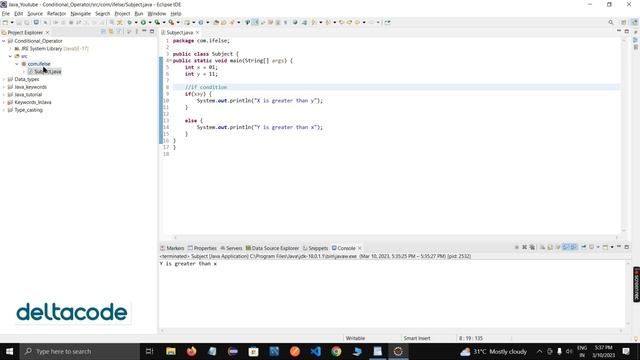Viewport: 640px width, 360px height.
Task: Click the Pin Console icon
Action: click(584, 247)
